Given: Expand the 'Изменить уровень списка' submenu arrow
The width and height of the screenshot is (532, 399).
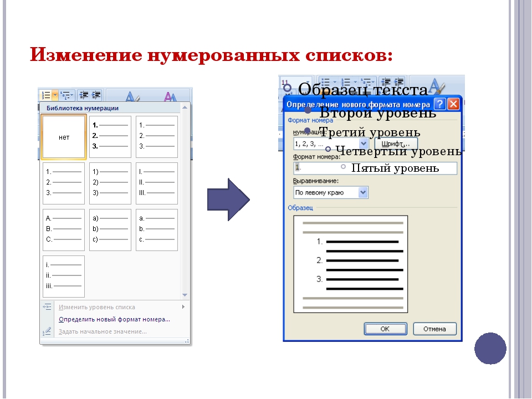Looking at the screenshot, I should pos(183,306).
